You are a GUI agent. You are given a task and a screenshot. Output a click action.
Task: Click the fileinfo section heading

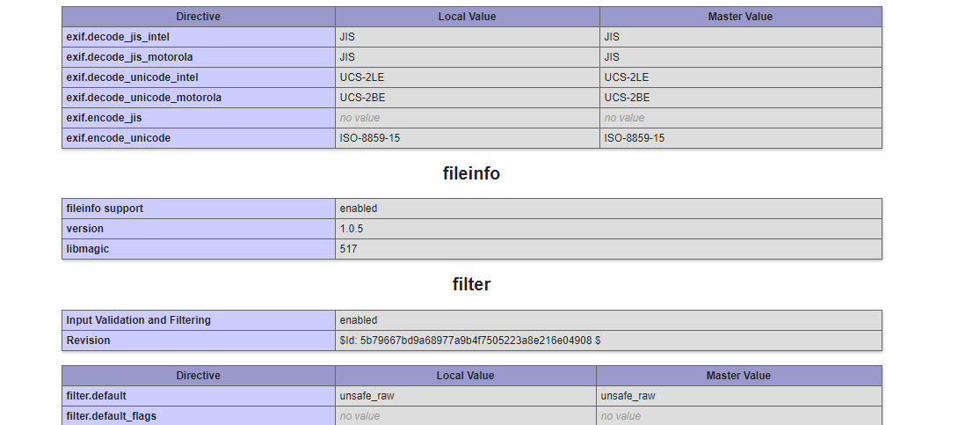click(x=471, y=174)
